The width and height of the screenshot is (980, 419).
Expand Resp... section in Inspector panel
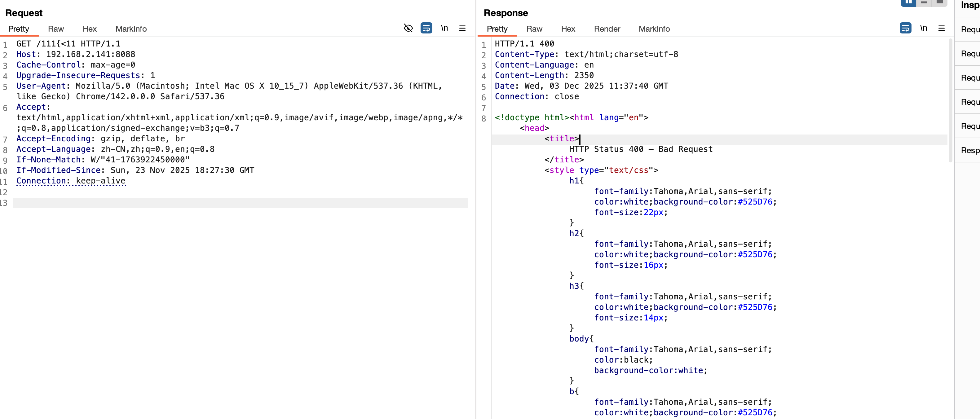969,150
